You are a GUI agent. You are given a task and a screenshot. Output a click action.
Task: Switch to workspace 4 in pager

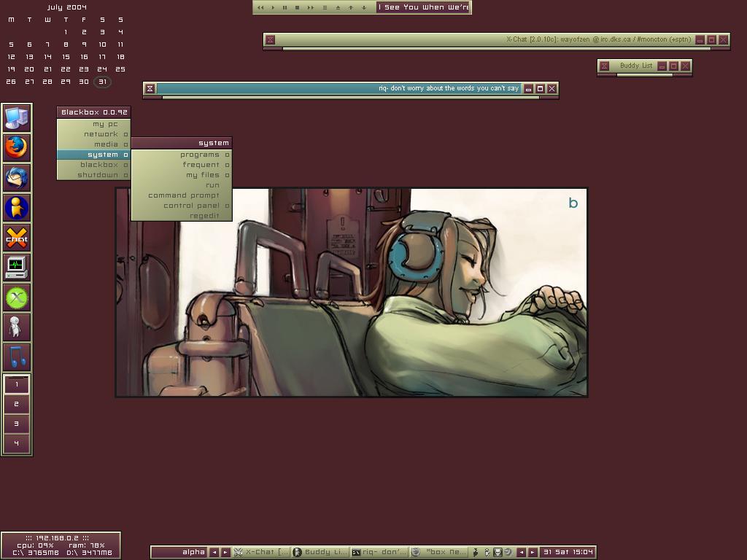(17, 443)
